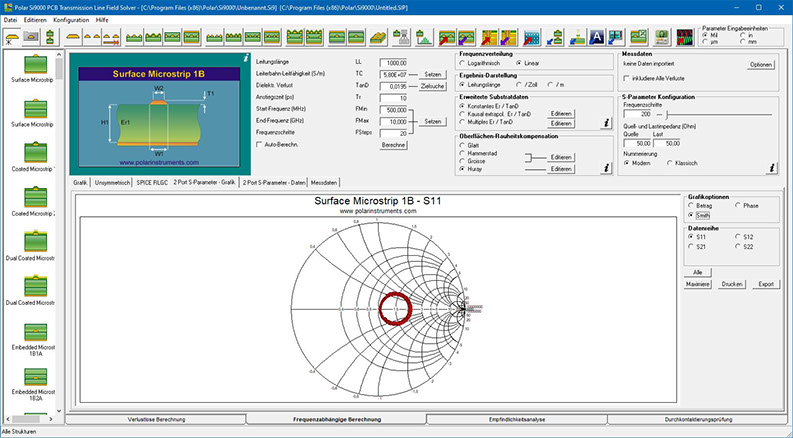Select Logarithmisch frequency distribution
This screenshot has width=793, height=438.
[x=461, y=63]
